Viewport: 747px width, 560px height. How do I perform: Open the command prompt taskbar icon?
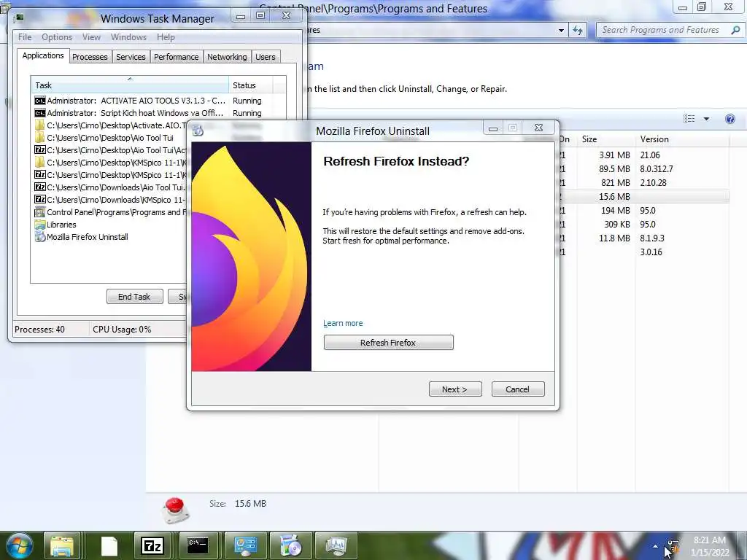pos(198,545)
